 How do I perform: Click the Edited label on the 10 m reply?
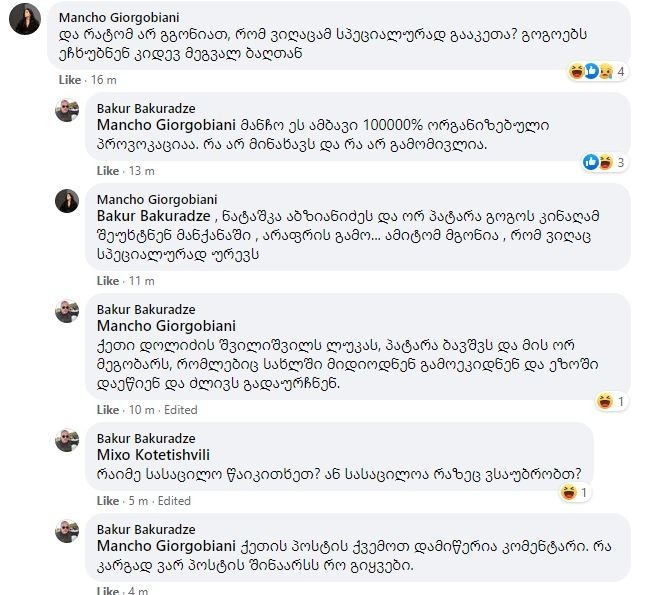point(179,410)
